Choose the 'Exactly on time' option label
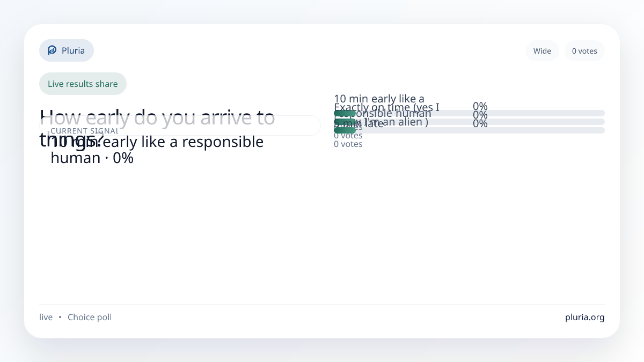 click(x=386, y=107)
